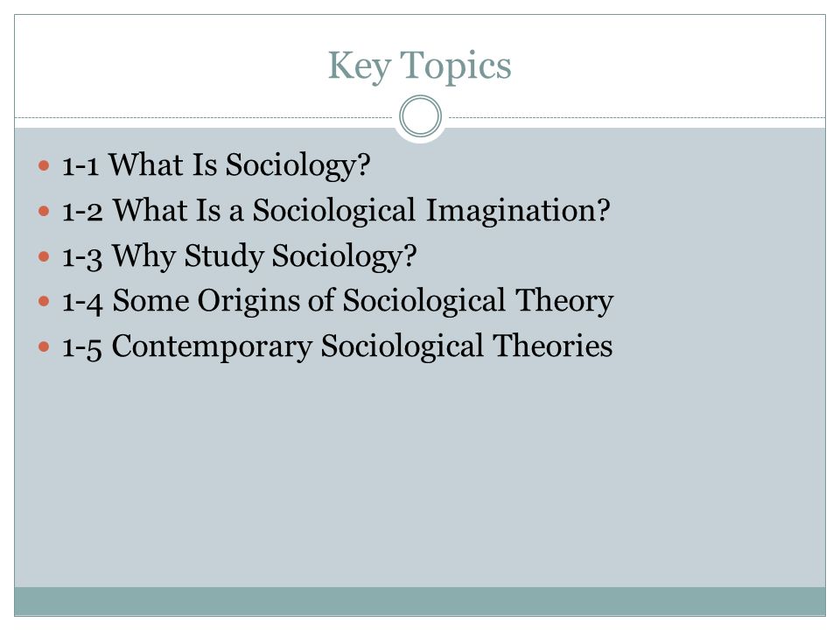
Task: Click the orange bullet beside 1-4
Action: 44,302
